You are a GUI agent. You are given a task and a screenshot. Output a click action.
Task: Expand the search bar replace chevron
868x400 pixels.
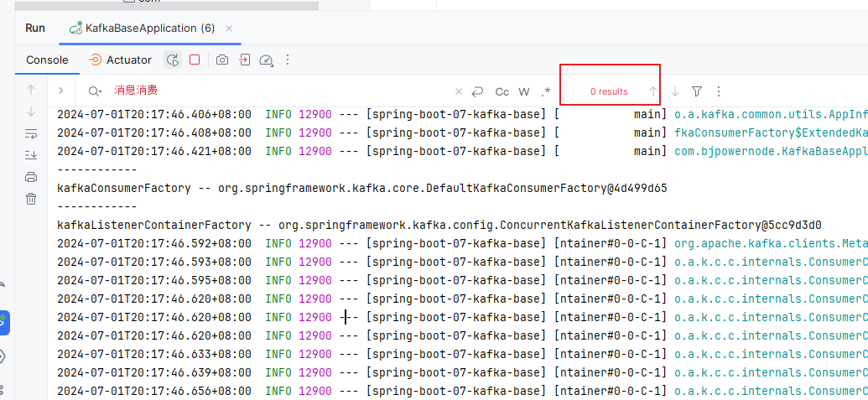(x=61, y=91)
